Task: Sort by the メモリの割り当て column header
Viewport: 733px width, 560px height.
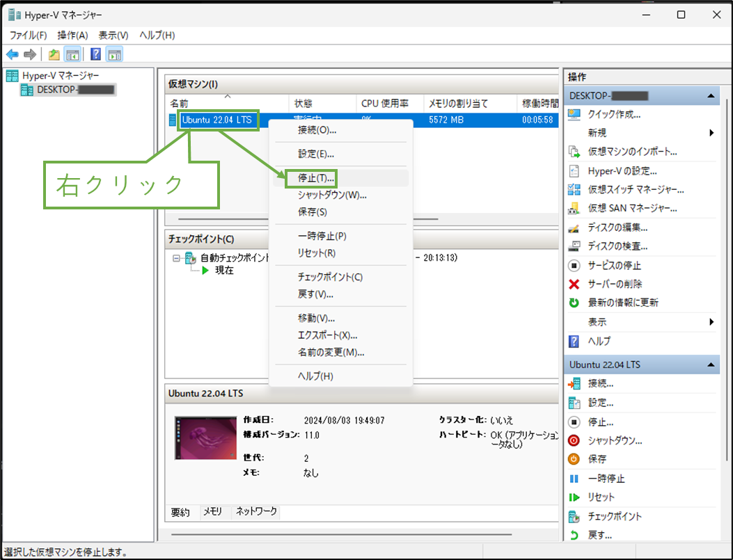Action: pyautogui.click(x=471, y=103)
